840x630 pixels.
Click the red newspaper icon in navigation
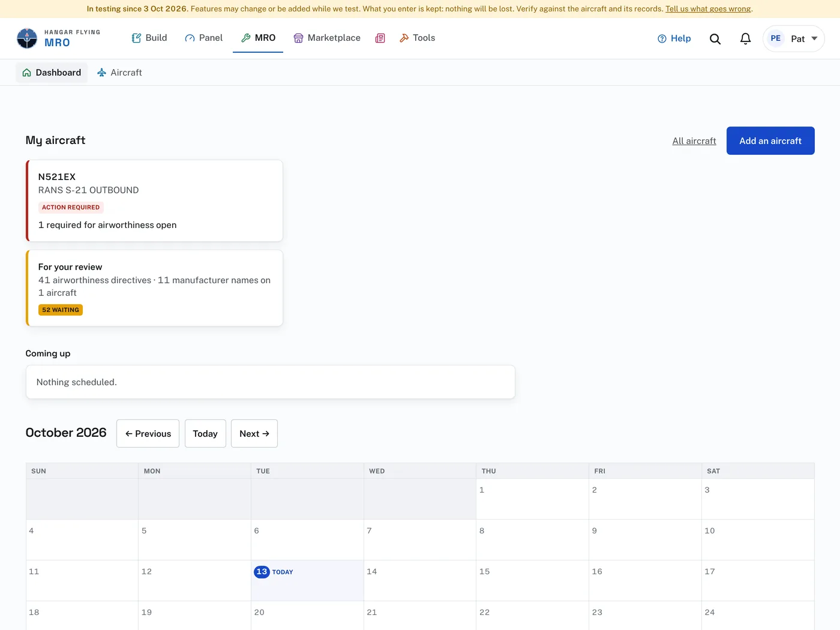(x=380, y=38)
